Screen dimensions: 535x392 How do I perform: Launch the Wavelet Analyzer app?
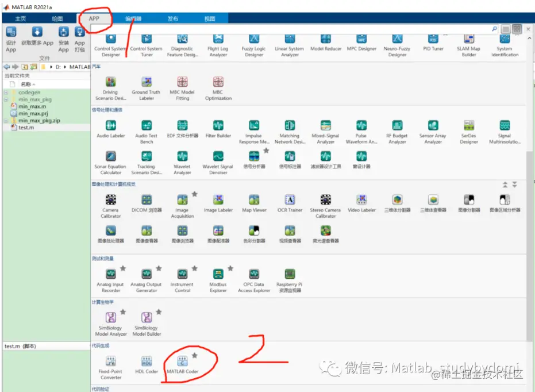(x=182, y=163)
